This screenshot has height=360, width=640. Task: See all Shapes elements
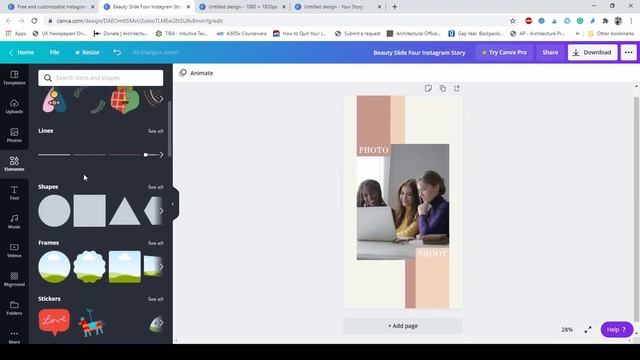[x=156, y=187]
